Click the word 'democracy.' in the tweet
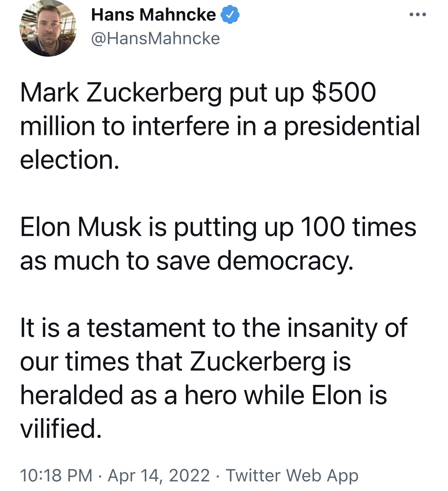The height and width of the screenshot is (491, 448). click(285, 261)
